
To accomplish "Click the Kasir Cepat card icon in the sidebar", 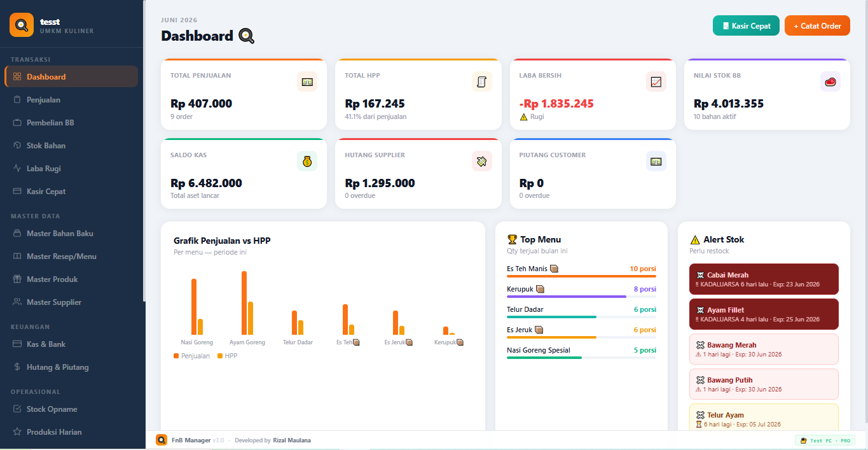I will point(17,192).
